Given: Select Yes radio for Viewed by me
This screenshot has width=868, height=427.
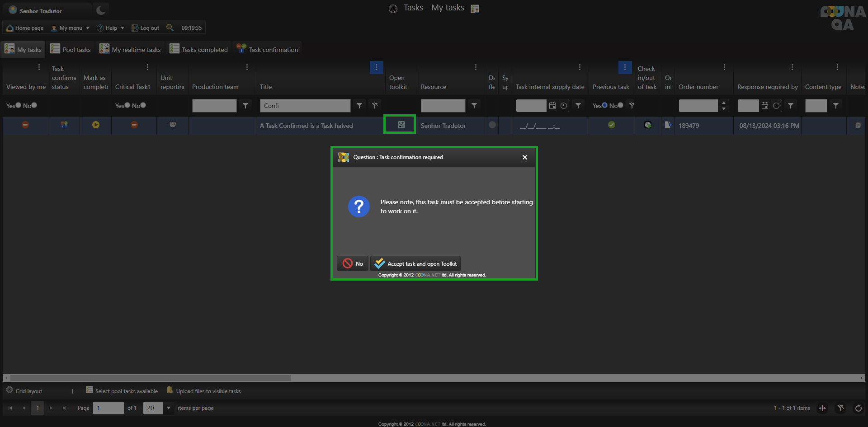Looking at the screenshot, I should 19,105.
